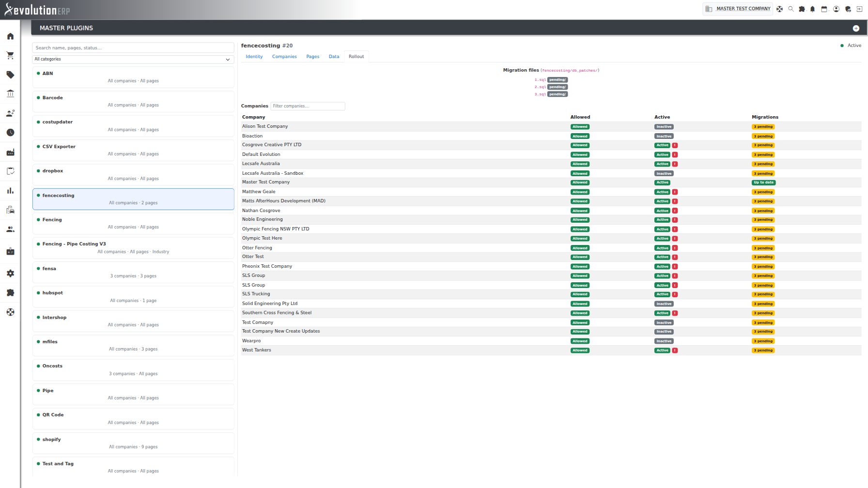Expand the All categories dropdown
868x488 pixels.
(133, 59)
